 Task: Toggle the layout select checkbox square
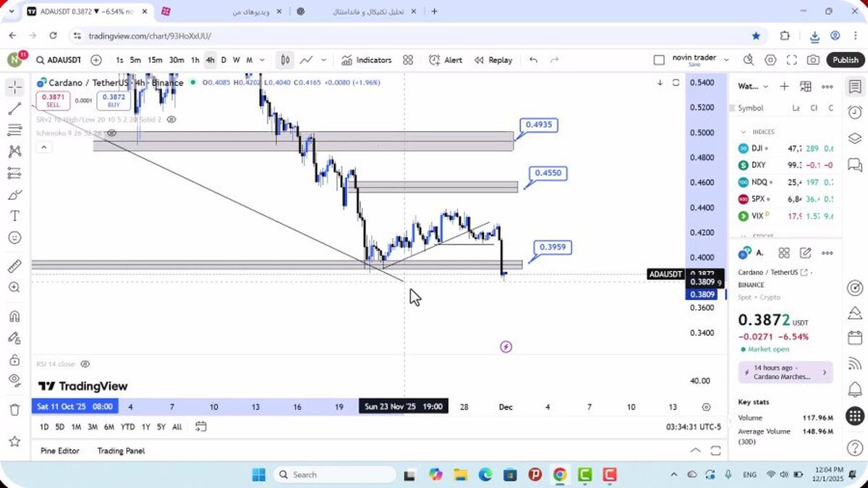coord(658,60)
